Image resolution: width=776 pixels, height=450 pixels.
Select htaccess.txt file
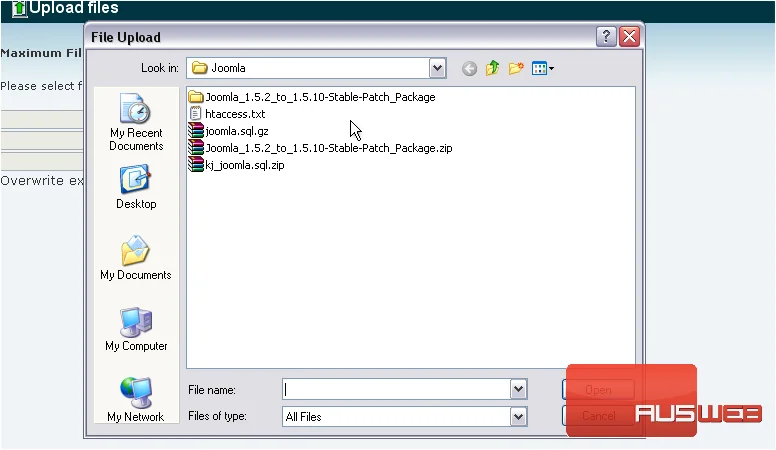[227, 114]
